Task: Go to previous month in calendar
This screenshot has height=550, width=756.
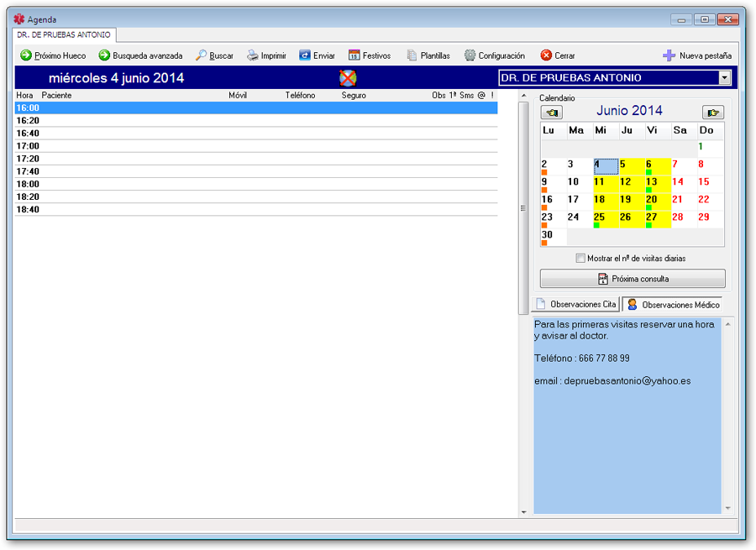Action: coord(552,112)
